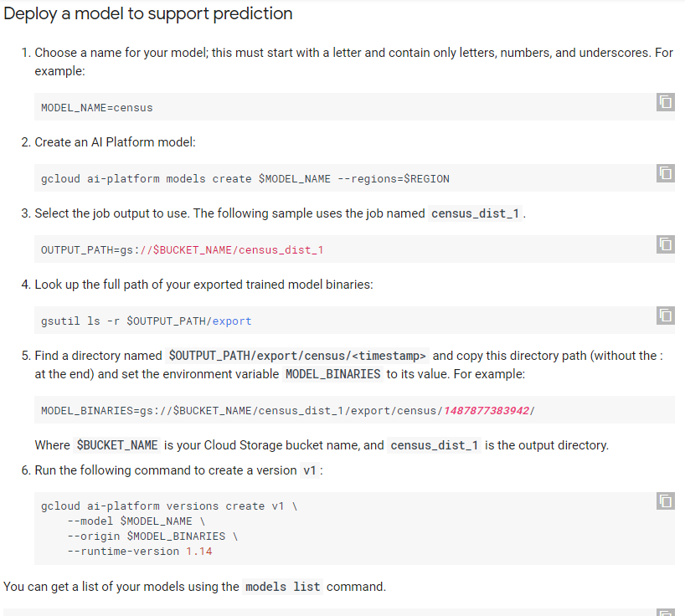Copy the gcloud models create command

[665, 173]
